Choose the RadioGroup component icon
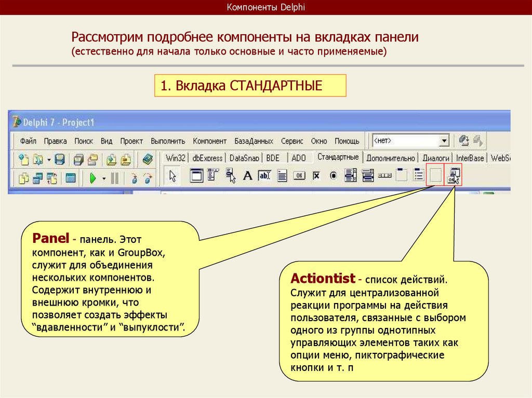Screen dimensions: 532x398 click(x=419, y=175)
